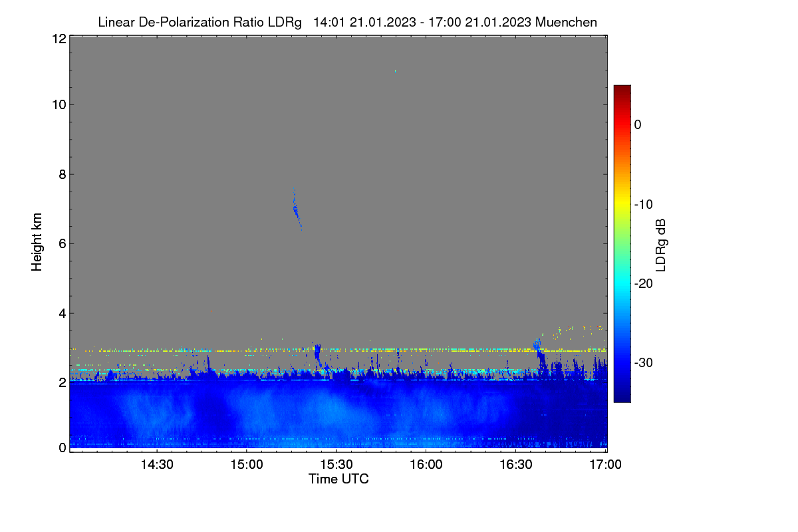Click the 'Time UTC' axis label
The height and width of the screenshot is (532, 798).
(x=338, y=479)
